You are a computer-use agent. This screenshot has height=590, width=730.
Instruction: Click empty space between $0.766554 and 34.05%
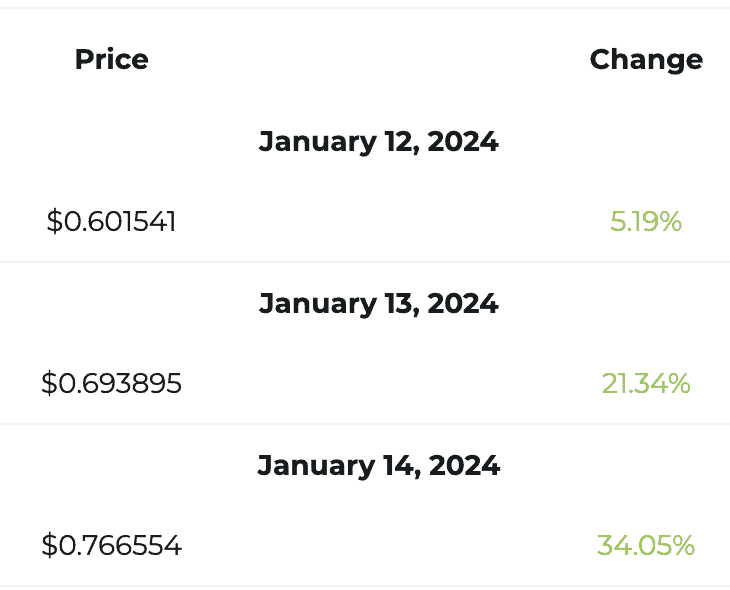[389, 545]
